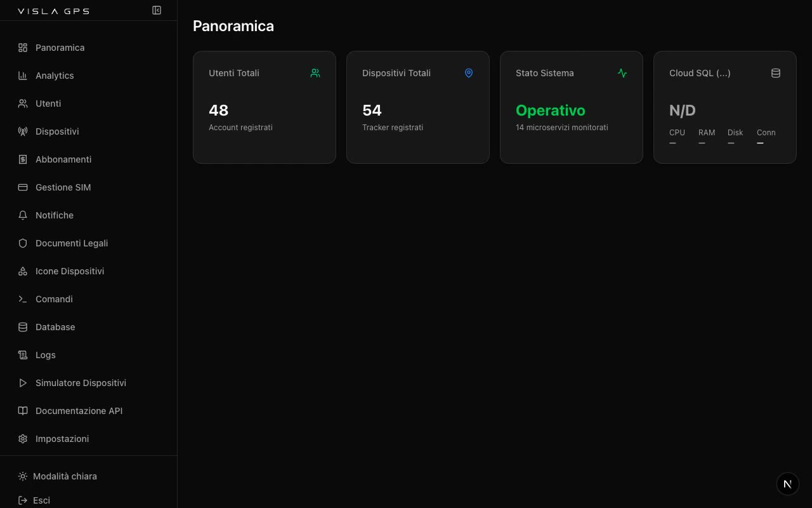Click the activity pulse icon on Stato Sistema
Viewport: 812px width, 508px height.
click(622, 73)
